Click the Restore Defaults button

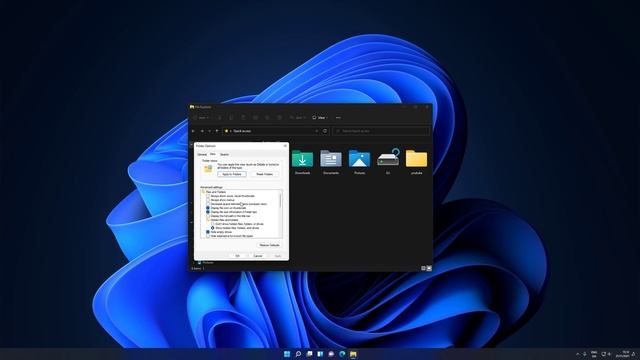pyautogui.click(x=269, y=245)
